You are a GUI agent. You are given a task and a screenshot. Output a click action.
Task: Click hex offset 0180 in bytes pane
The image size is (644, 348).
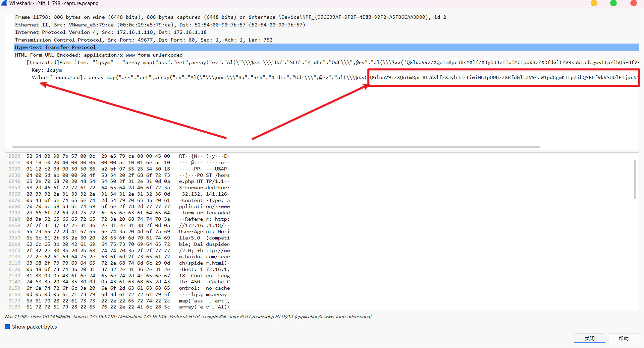(x=14, y=307)
